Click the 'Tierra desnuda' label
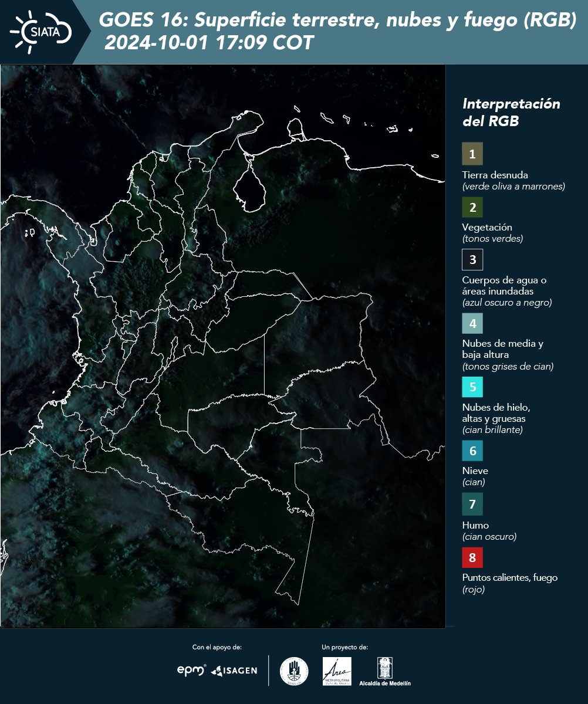Image resolution: width=588 pixels, height=704 pixels. pyautogui.click(x=495, y=175)
